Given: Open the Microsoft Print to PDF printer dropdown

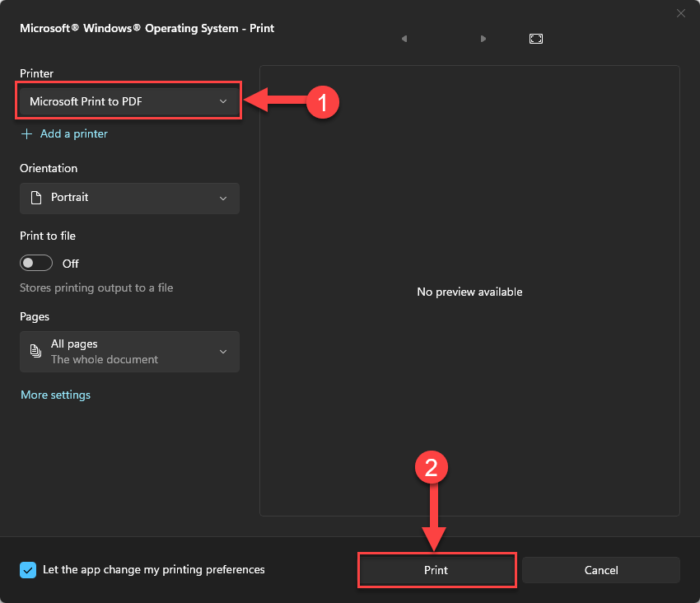Looking at the screenshot, I should coord(129,101).
